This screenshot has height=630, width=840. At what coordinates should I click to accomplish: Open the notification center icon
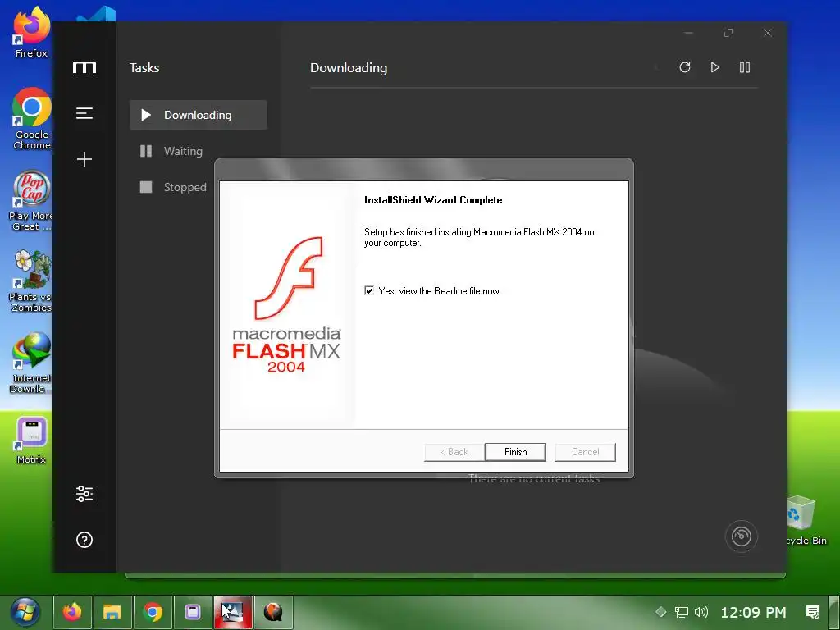coord(813,612)
